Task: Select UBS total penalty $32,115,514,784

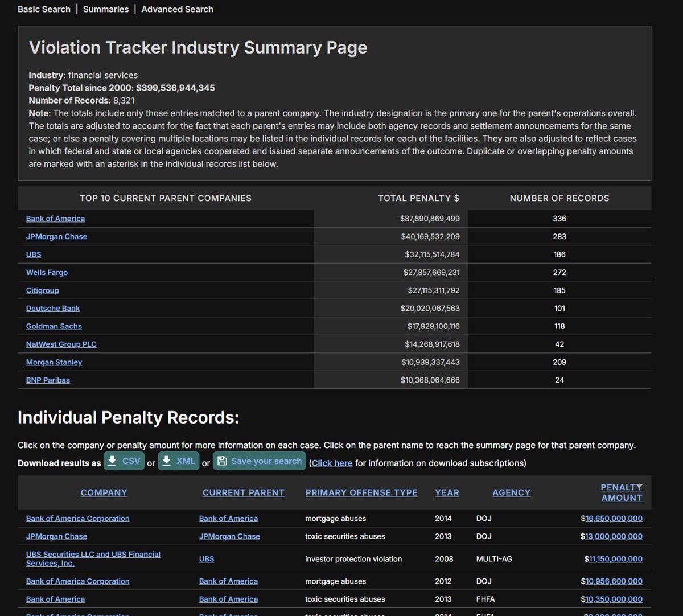Action: click(431, 254)
